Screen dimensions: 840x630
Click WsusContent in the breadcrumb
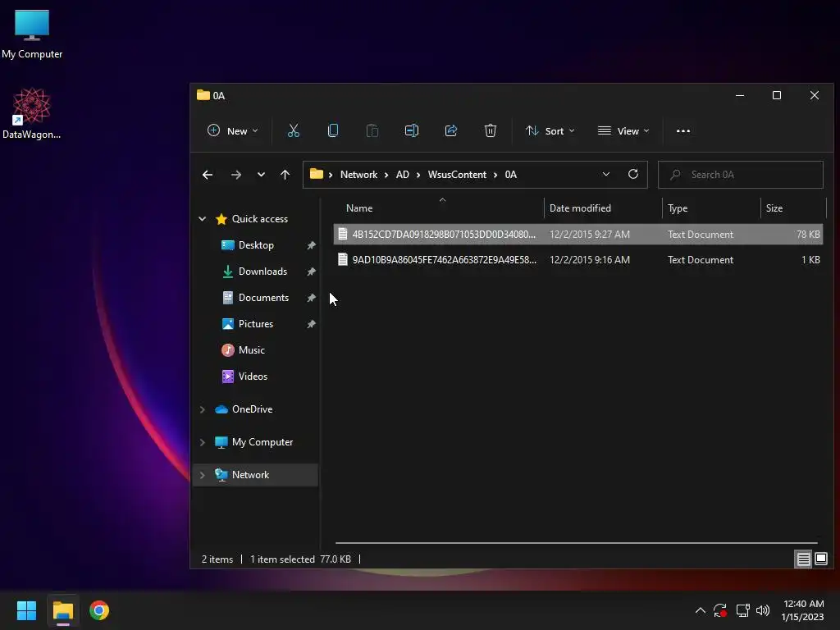pyautogui.click(x=457, y=175)
